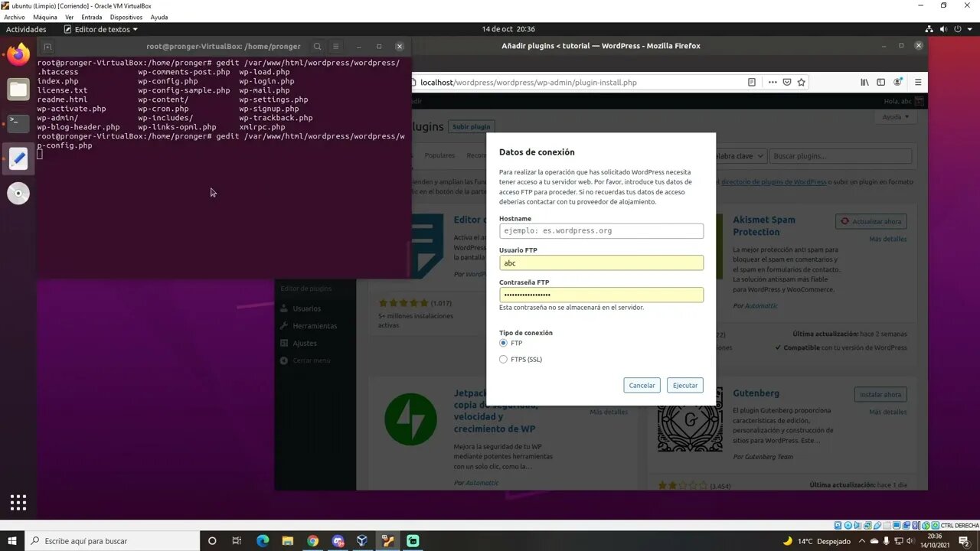This screenshot has width=980, height=551.
Task: Open Ajustes in WordPress sidebar
Action: tap(305, 344)
